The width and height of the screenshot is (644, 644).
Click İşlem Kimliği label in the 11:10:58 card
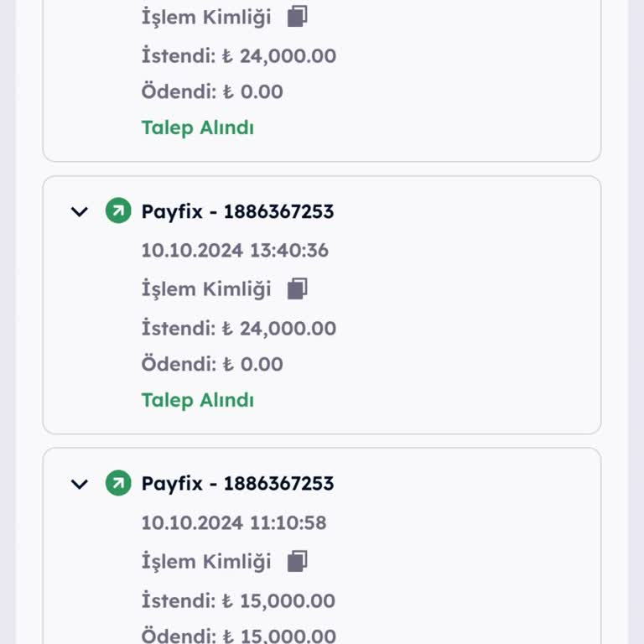(206, 562)
